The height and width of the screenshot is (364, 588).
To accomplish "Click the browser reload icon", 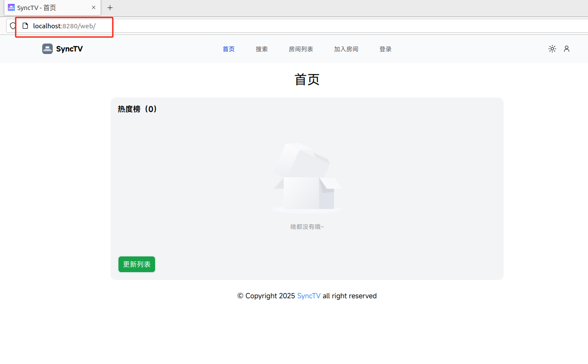I will pyautogui.click(x=12, y=26).
